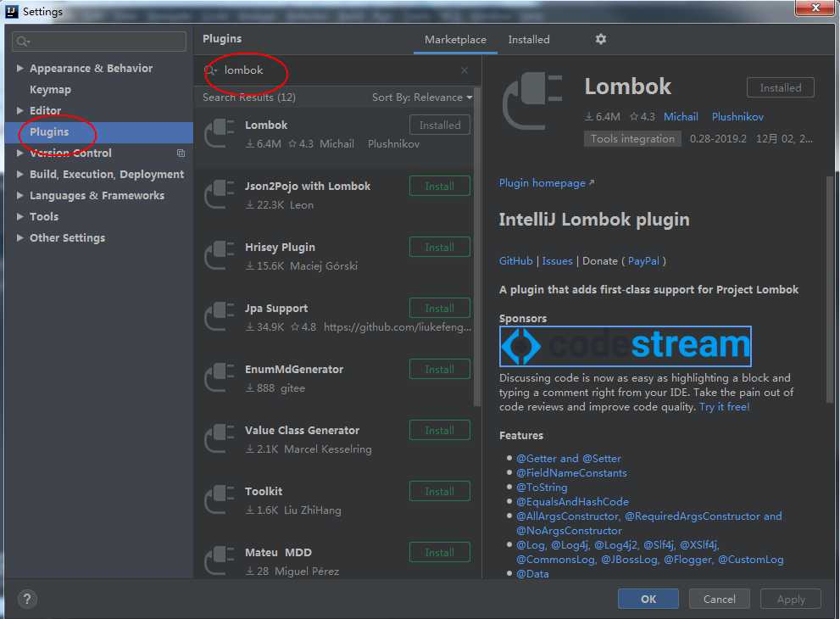Expand the Tools section
Image resolution: width=840 pixels, height=619 pixels.
19,216
